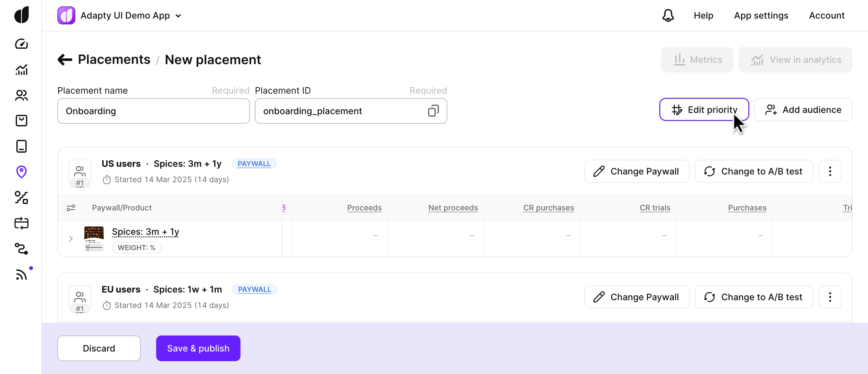Click the Save & publish button
This screenshot has width=868, height=374.
pos(198,348)
